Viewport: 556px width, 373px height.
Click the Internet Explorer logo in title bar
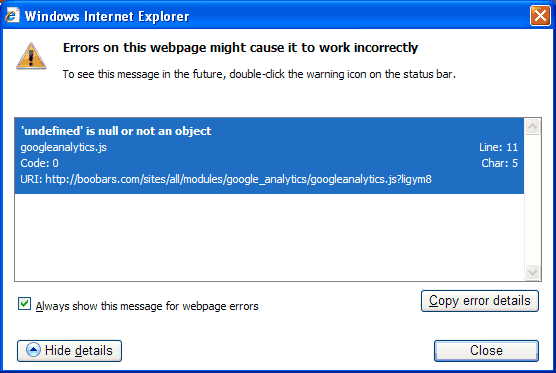[12, 15]
